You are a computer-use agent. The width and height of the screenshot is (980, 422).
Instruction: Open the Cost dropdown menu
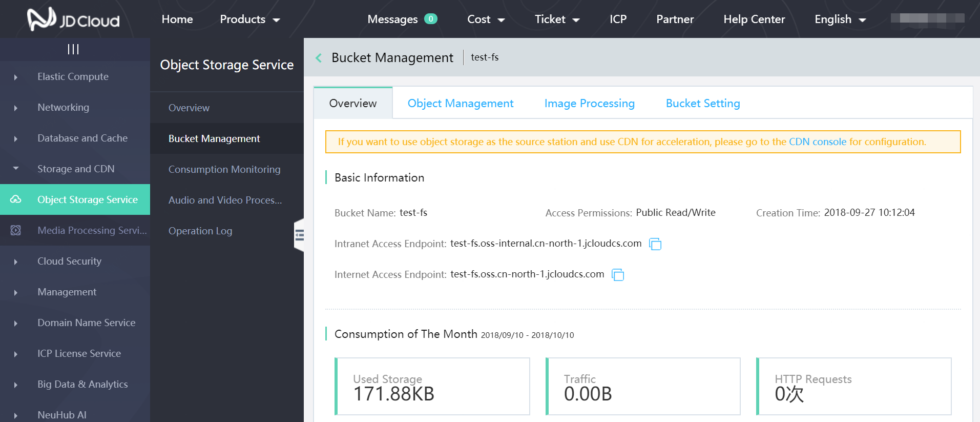pos(486,19)
